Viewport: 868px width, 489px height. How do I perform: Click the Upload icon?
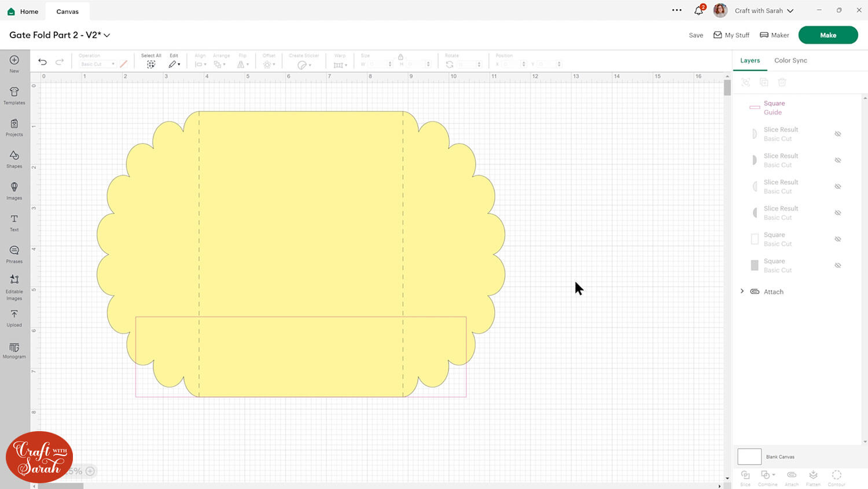[14, 317]
